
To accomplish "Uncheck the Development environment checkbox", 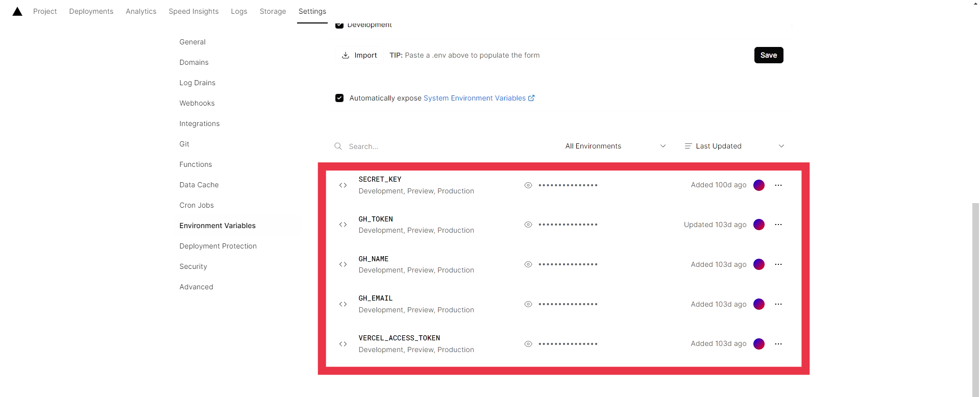I will coord(339,25).
